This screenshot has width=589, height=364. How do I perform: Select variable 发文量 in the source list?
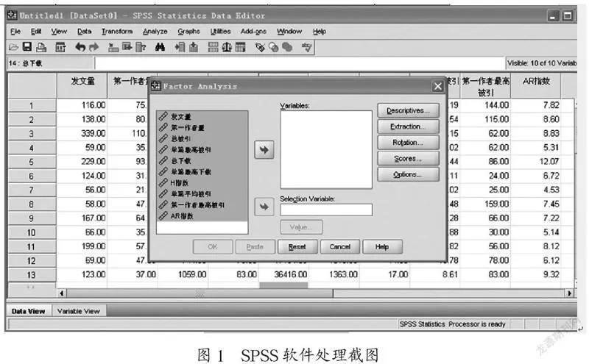click(x=202, y=117)
